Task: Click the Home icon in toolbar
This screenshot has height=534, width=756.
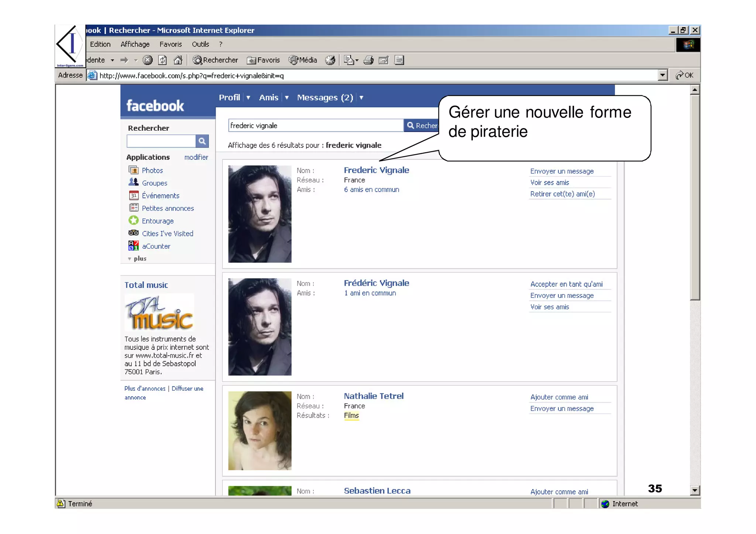Action: tap(178, 60)
